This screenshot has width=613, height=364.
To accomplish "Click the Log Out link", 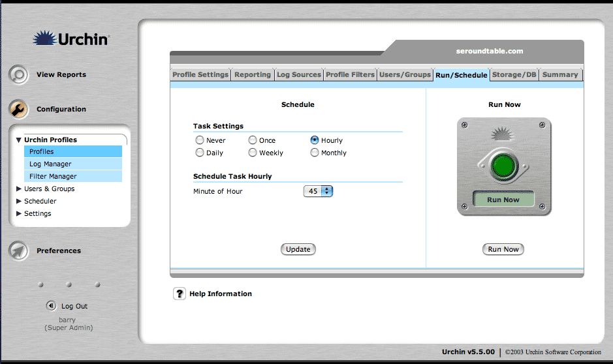I will 74,306.
